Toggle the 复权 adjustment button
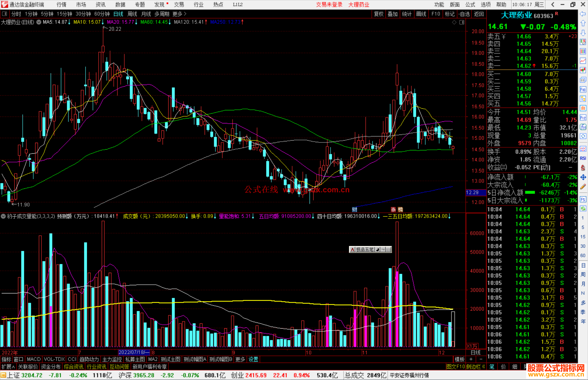The width and height of the screenshot is (588, 380). click(x=378, y=14)
